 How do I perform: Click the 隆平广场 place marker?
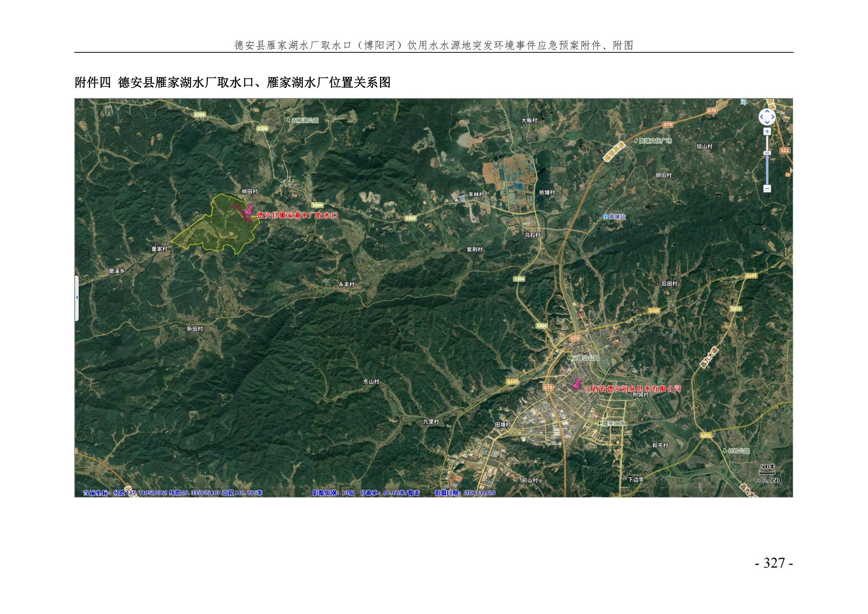coord(600,423)
